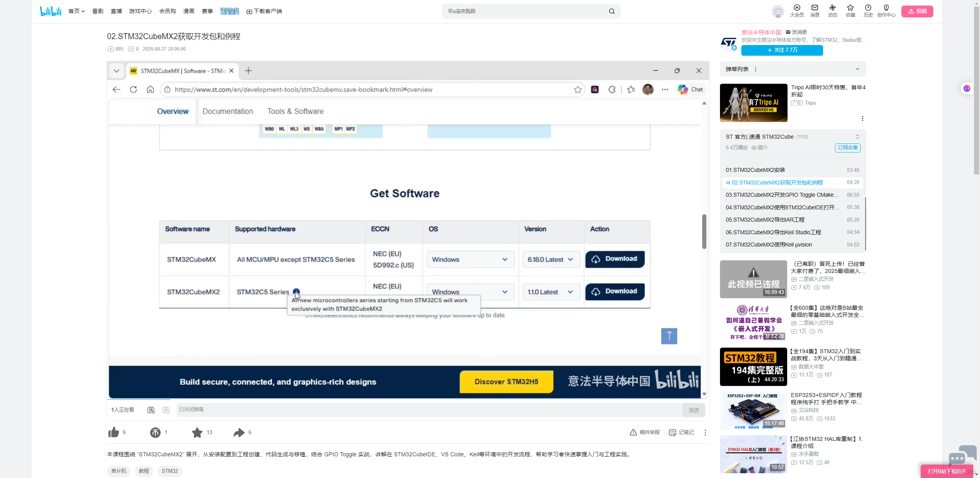
Task: Click the search input field
Action: (526, 11)
